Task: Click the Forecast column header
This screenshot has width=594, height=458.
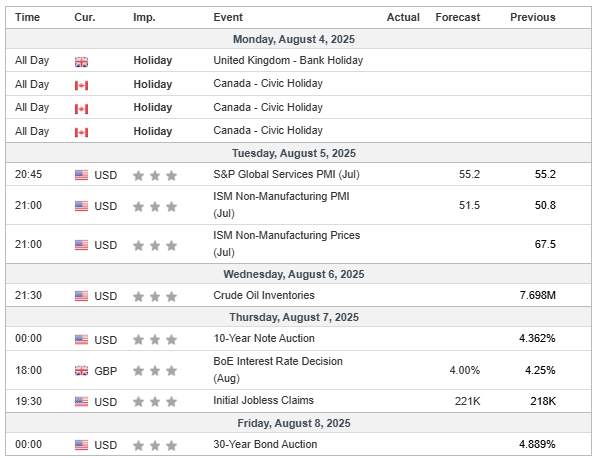Action: click(x=458, y=17)
